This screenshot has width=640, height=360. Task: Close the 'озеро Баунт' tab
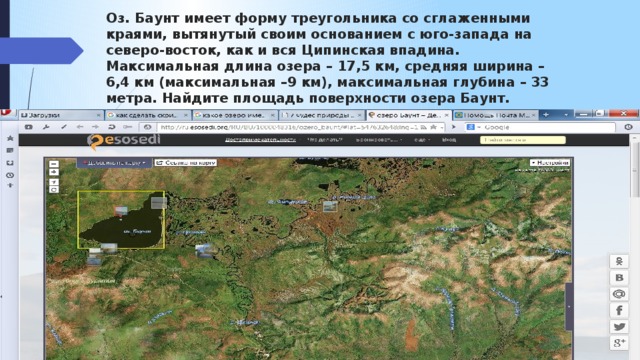tap(447, 116)
